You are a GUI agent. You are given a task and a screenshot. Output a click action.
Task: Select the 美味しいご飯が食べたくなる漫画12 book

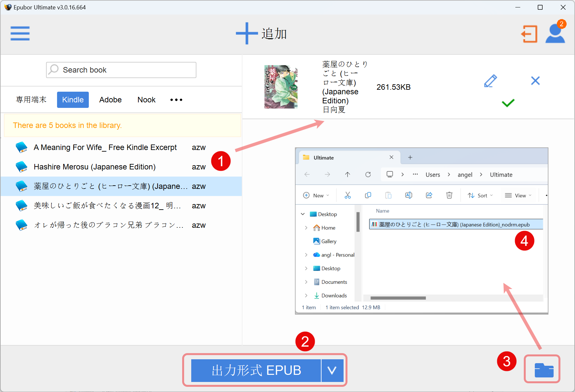[121, 206]
